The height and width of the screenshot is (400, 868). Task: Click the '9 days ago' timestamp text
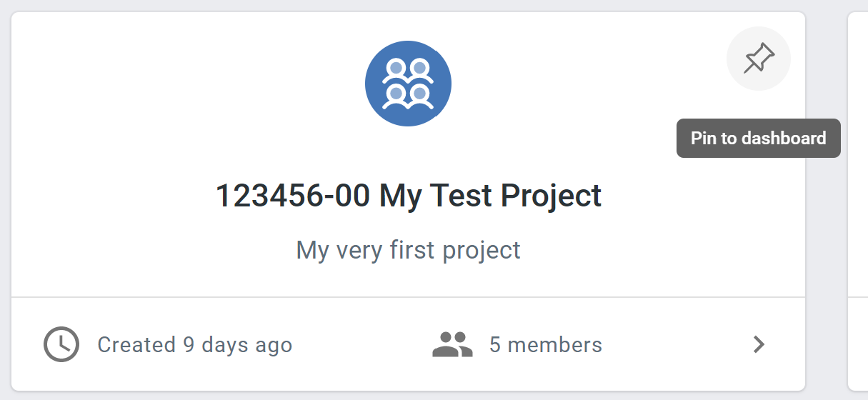pyautogui.click(x=238, y=345)
